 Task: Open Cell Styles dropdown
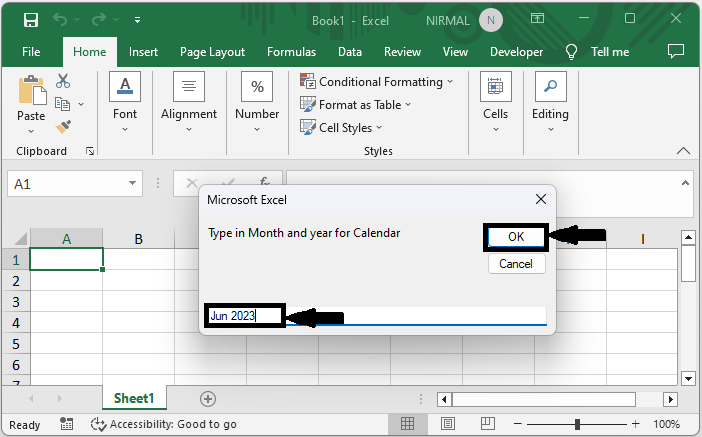coord(341,128)
